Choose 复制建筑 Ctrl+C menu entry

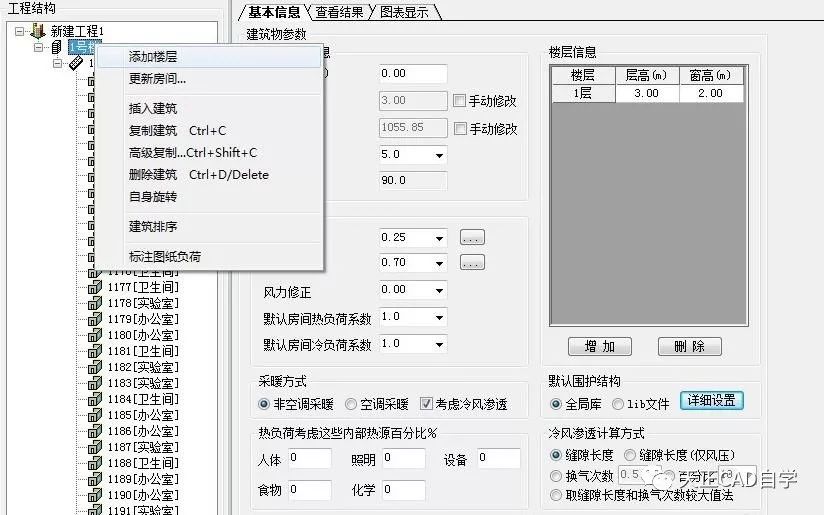tap(209, 130)
